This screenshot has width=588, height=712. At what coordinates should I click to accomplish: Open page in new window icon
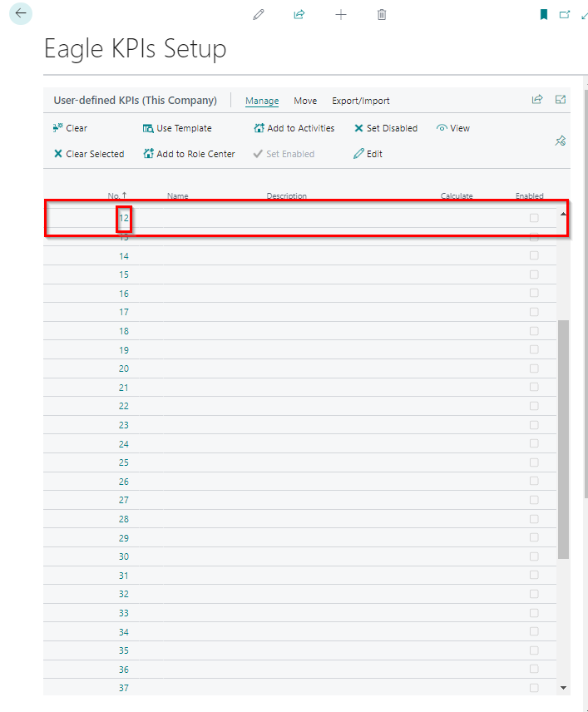[x=565, y=15]
